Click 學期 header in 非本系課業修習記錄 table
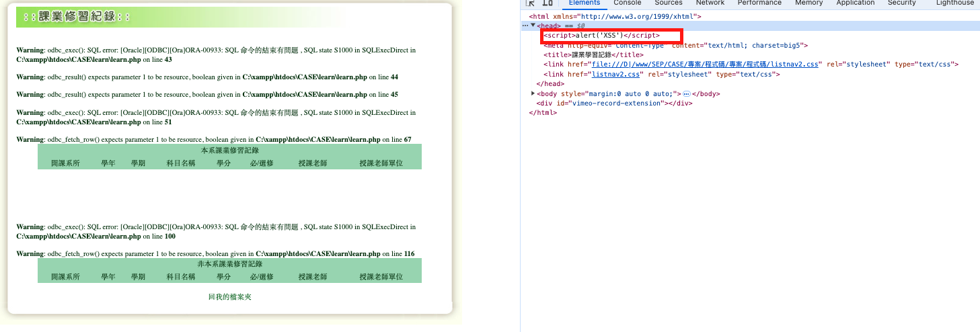Screen dimensions: 980x332 (138, 277)
